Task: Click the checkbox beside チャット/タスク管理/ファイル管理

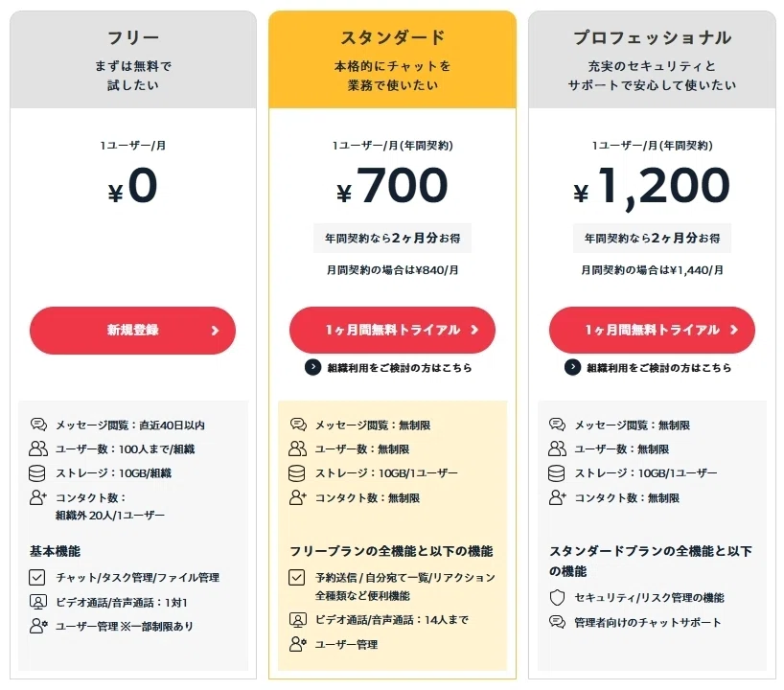Action: [x=37, y=578]
